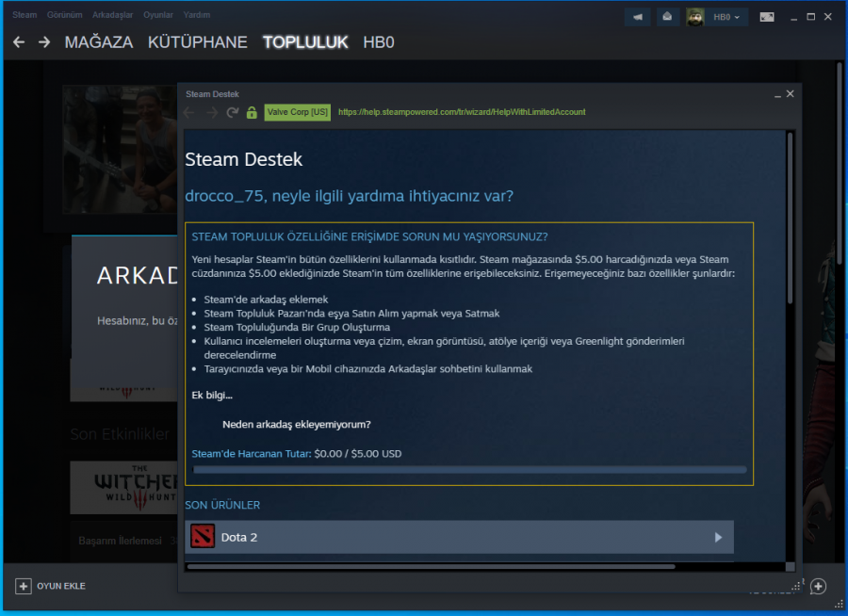Click the red Dota 2 game icon
The image size is (848, 616).
coord(203,537)
